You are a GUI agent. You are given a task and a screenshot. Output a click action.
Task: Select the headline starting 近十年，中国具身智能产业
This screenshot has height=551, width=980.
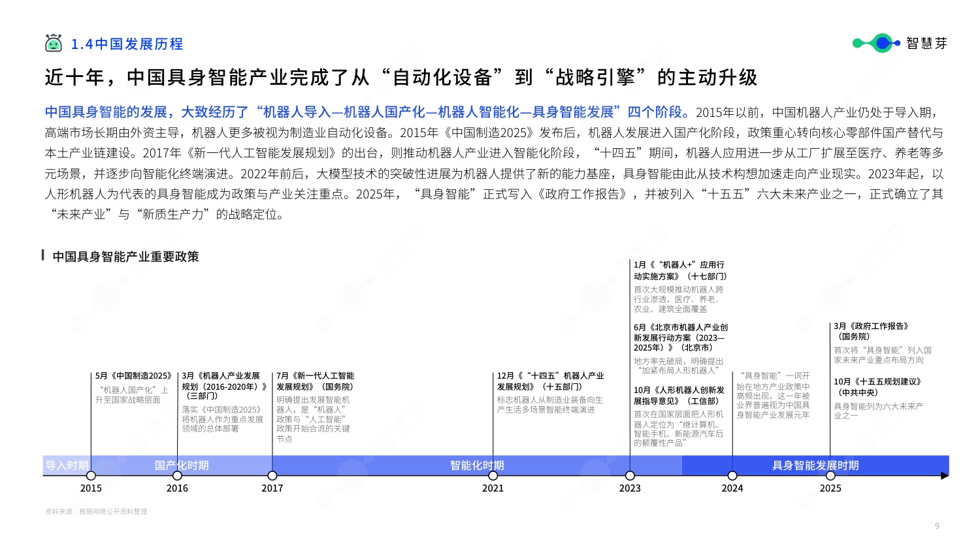coord(400,77)
